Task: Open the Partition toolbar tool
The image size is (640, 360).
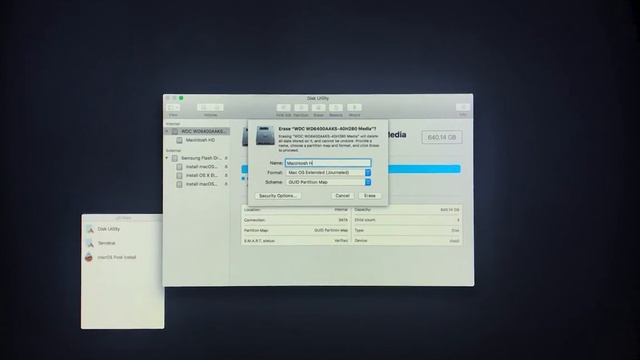Action: coord(301,107)
